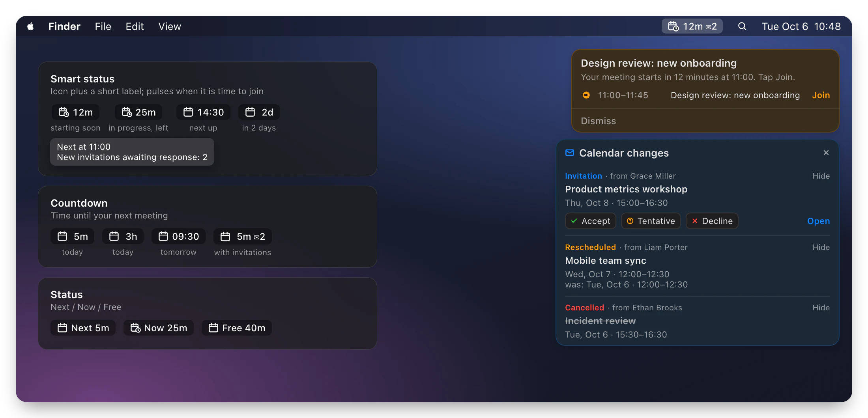The width and height of the screenshot is (868, 418).
Task: Click the Cancelled label
Action: (x=584, y=308)
